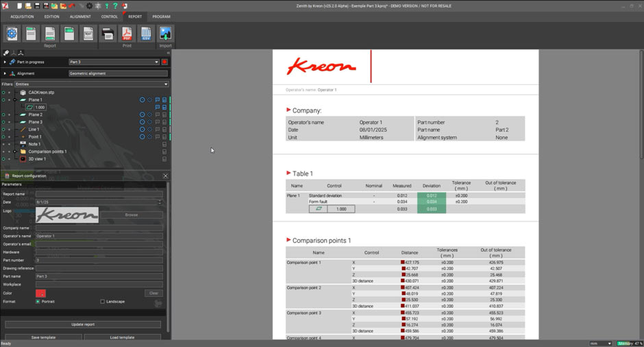Enable the Landscape format option
Screen dimensions: 644x347
point(103,301)
